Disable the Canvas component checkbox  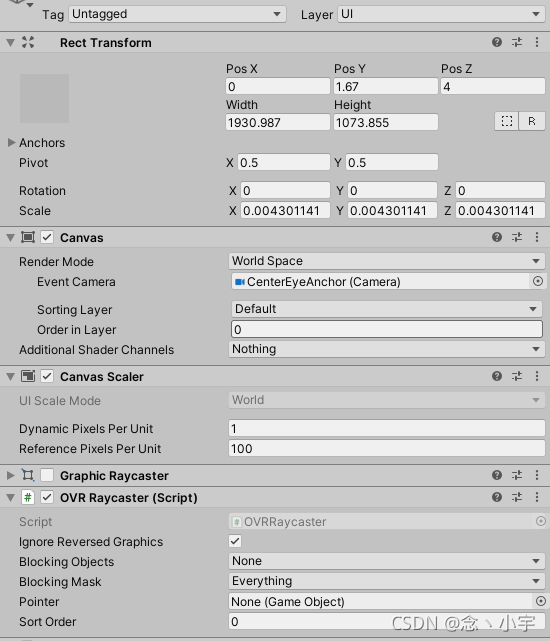click(x=47, y=237)
